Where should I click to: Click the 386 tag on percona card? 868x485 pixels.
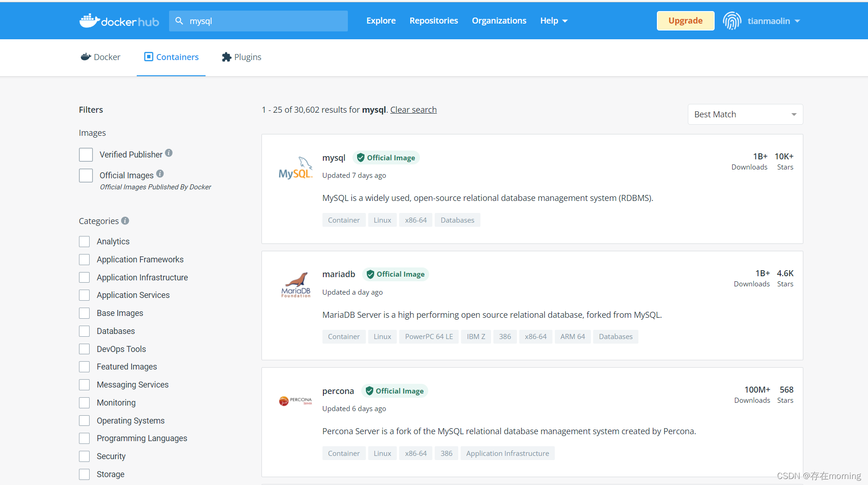[446, 454]
